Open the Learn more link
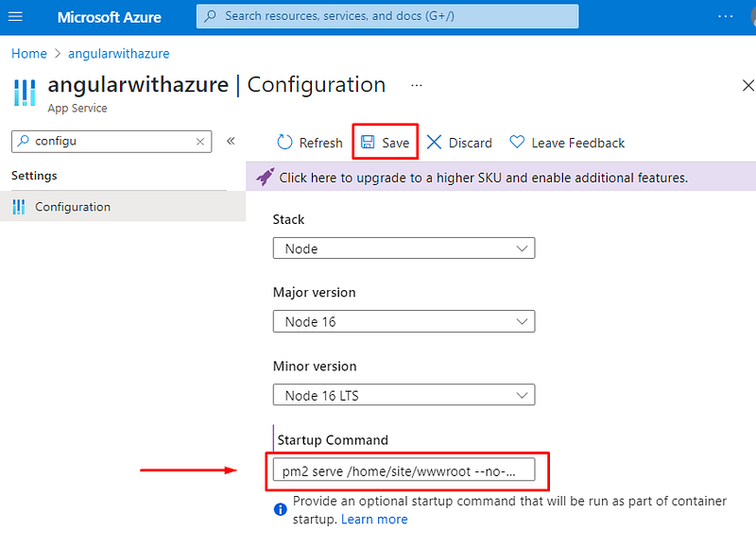The height and width of the screenshot is (547, 756). coord(374,519)
